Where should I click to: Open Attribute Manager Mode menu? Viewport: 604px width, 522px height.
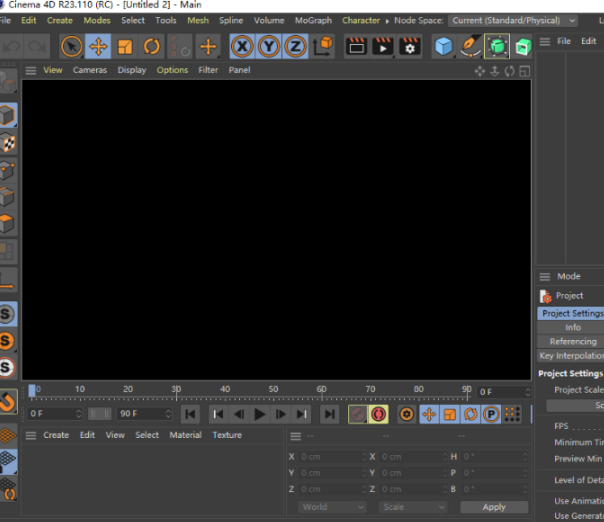click(x=569, y=276)
